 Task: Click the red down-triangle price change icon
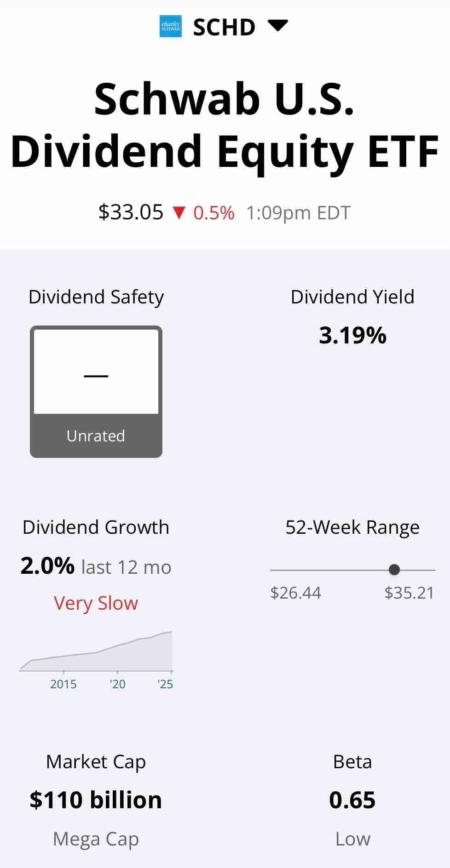[179, 213]
